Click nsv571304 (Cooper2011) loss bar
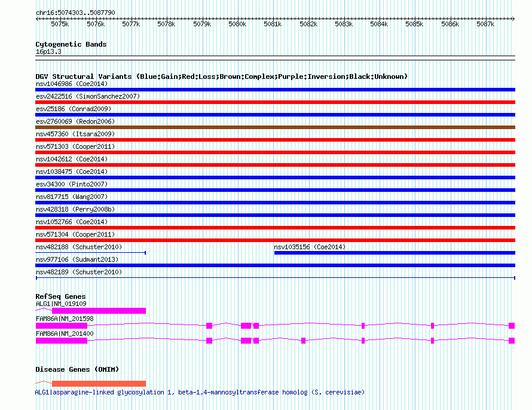Viewport: 532px width, 410px height. point(275,240)
